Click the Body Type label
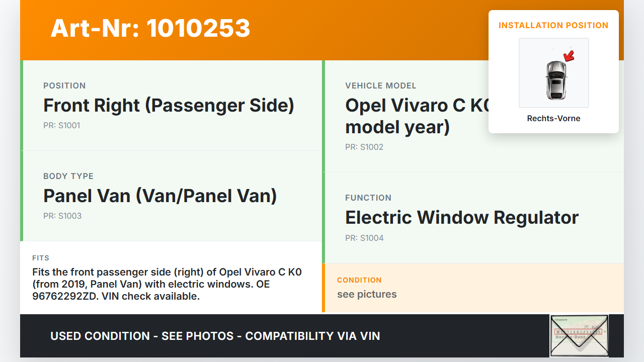This screenshot has width=644, height=362. (68, 176)
